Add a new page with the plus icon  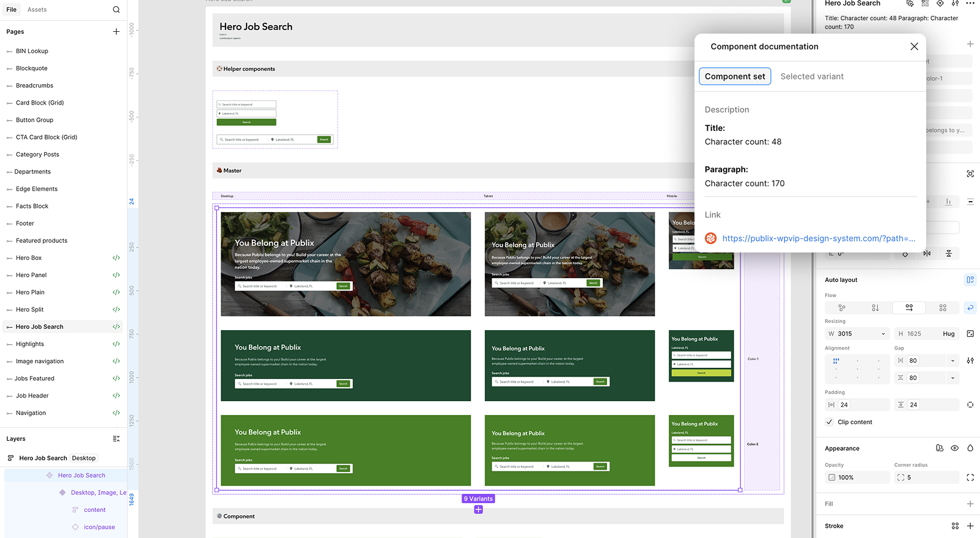116,32
